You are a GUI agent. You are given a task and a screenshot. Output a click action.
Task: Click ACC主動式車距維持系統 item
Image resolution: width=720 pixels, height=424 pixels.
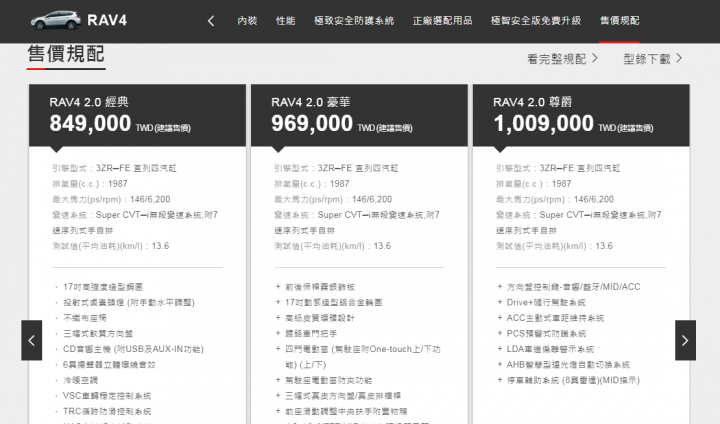pyautogui.click(x=555, y=318)
